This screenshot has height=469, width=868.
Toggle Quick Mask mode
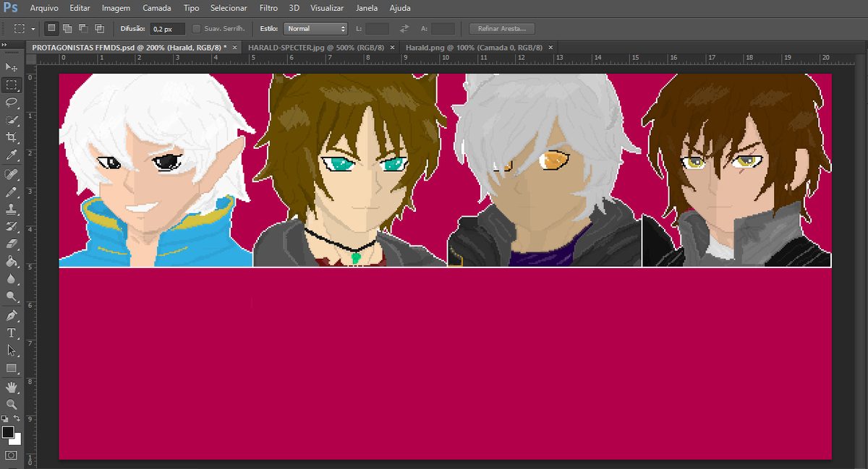[11, 455]
